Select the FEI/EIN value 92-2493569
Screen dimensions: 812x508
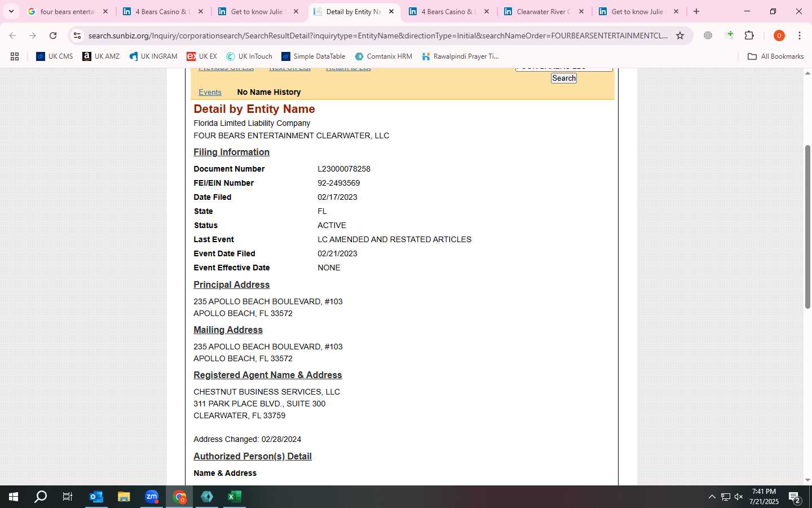click(x=338, y=183)
